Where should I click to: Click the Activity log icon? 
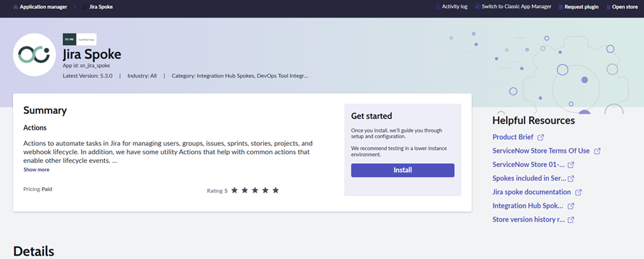(x=438, y=7)
